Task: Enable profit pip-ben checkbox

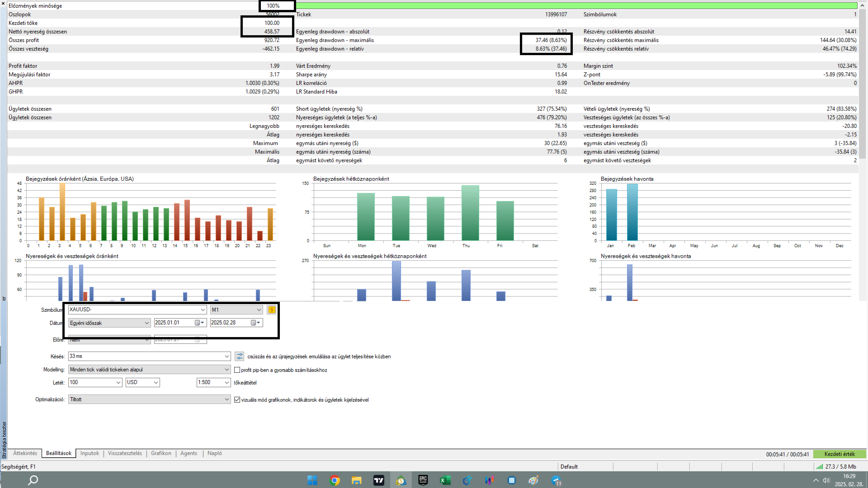Action: 237,370
